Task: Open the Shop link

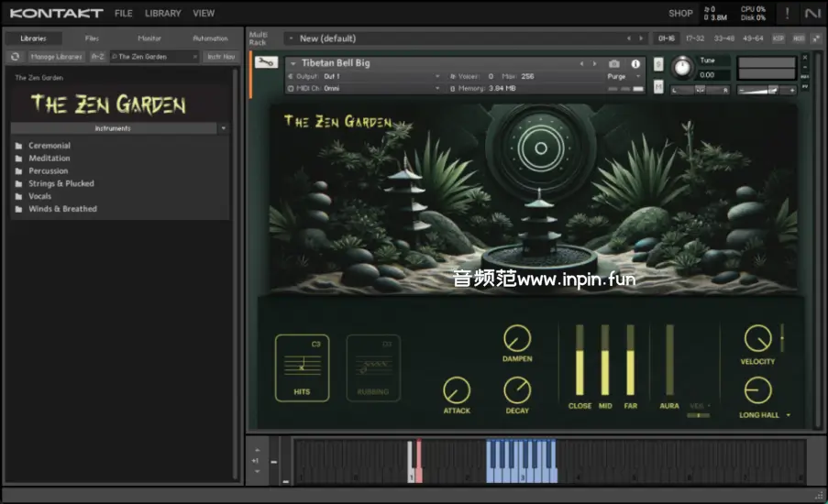Action: point(680,14)
